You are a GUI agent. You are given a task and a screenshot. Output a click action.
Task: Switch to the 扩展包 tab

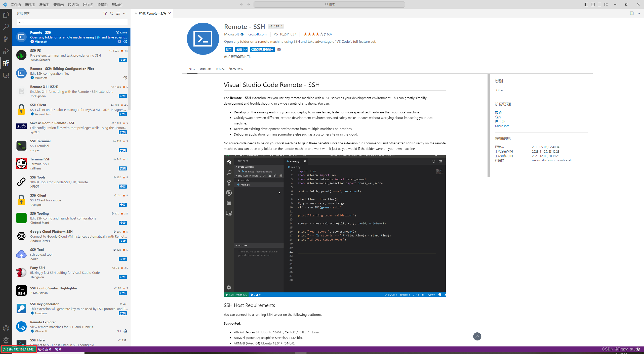pyautogui.click(x=220, y=69)
